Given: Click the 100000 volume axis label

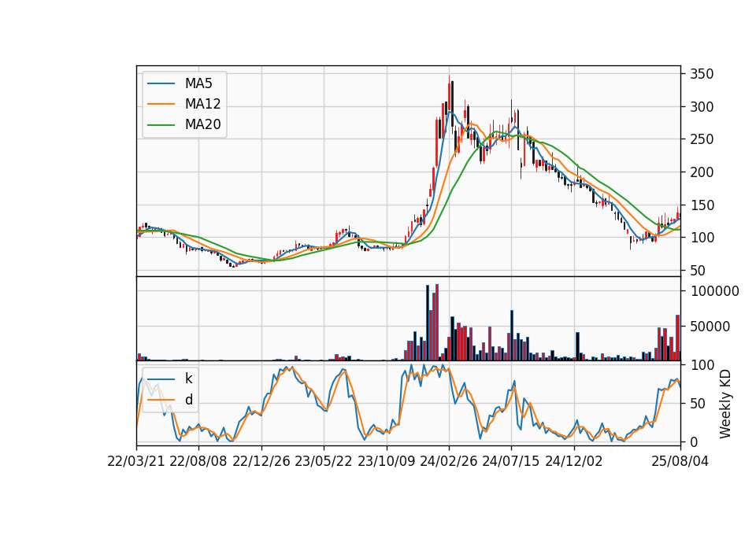Looking at the screenshot, I should 714,291.
